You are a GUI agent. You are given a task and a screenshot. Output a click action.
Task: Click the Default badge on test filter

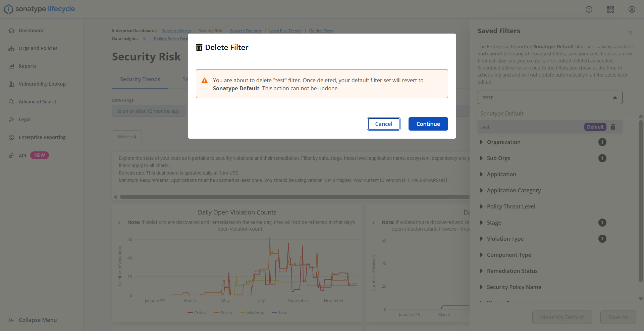[x=595, y=127]
